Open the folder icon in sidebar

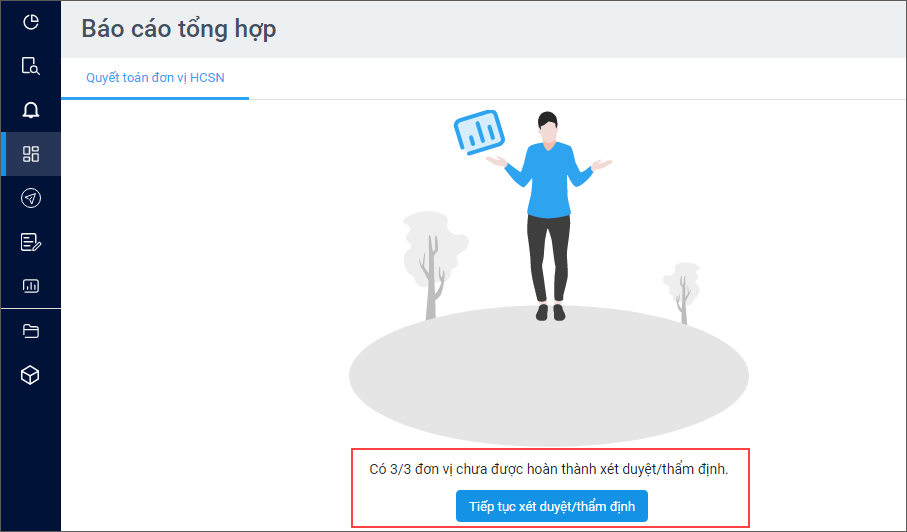coord(31,331)
